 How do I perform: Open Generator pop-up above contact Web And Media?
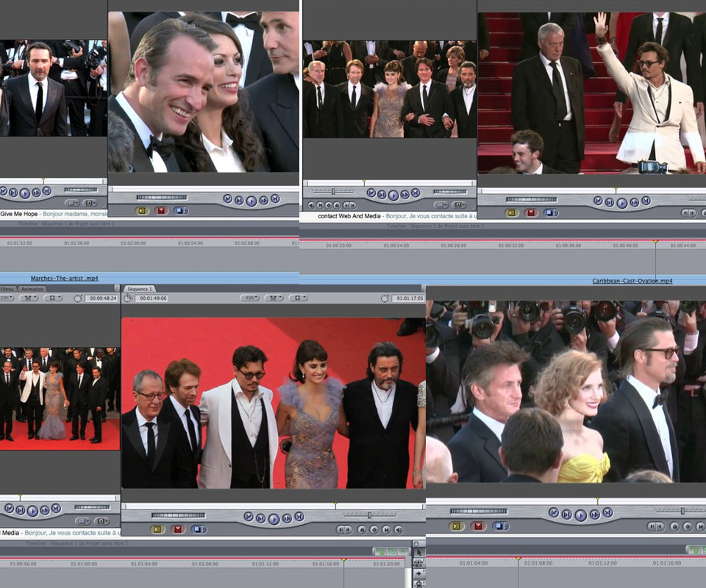click(x=459, y=205)
